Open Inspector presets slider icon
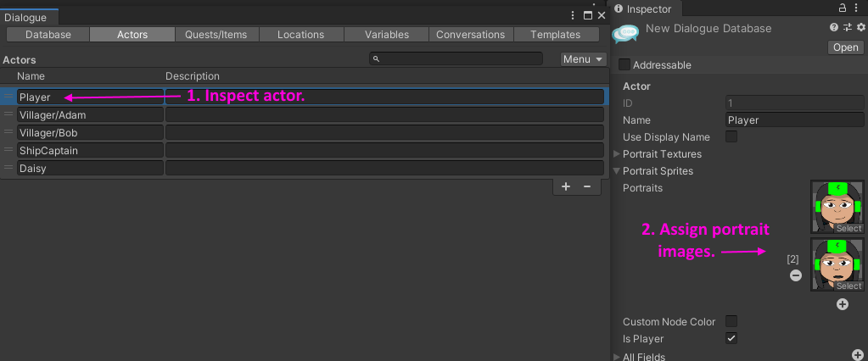This screenshot has width=868, height=361. (x=847, y=27)
